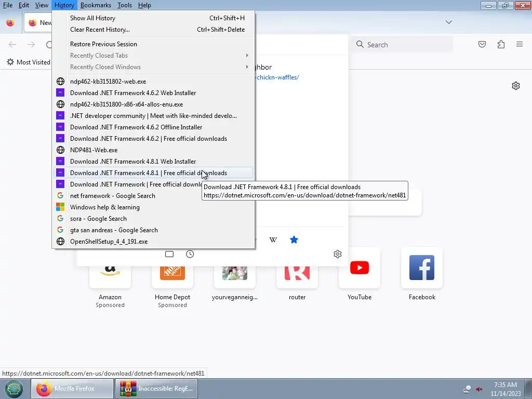Open gta san andreas - Google Search entry
Screen dimensions: 532x399
click(x=153, y=230)
